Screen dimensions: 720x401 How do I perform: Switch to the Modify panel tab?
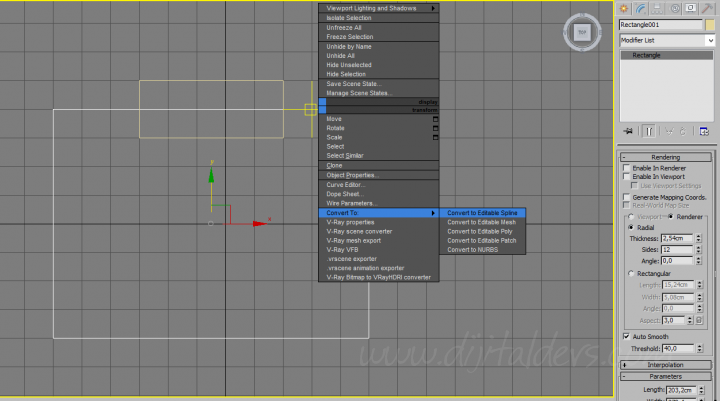coord(643,8)
